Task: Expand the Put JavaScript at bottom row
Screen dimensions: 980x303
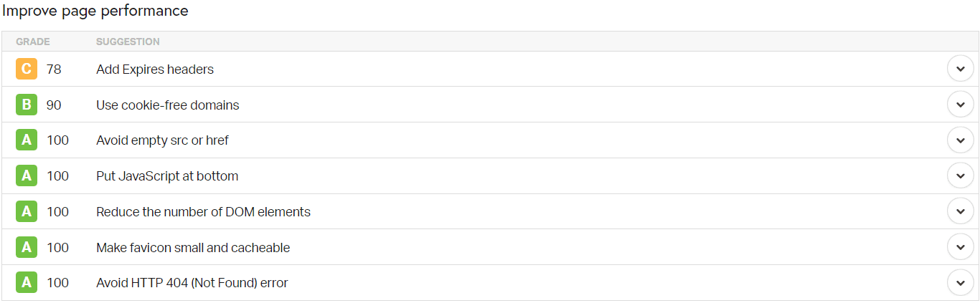Action: 960,176
